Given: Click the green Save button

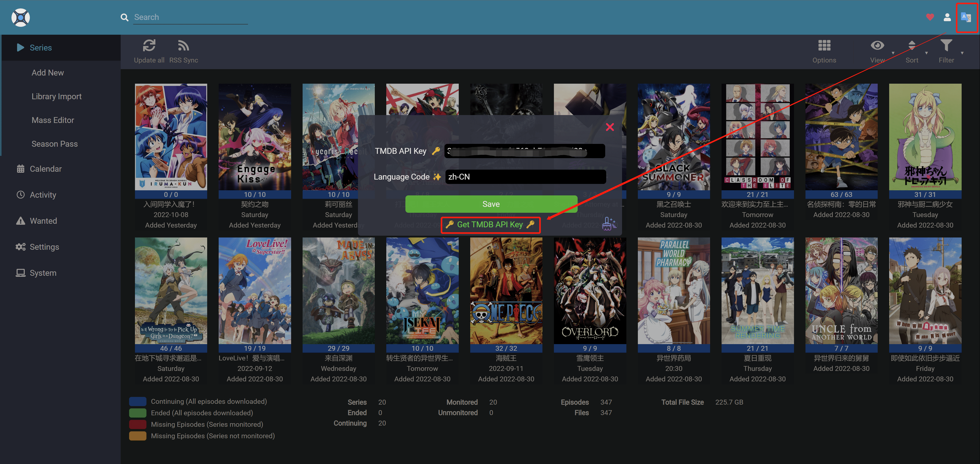Looking at the screenshot, I should [491, 204].
